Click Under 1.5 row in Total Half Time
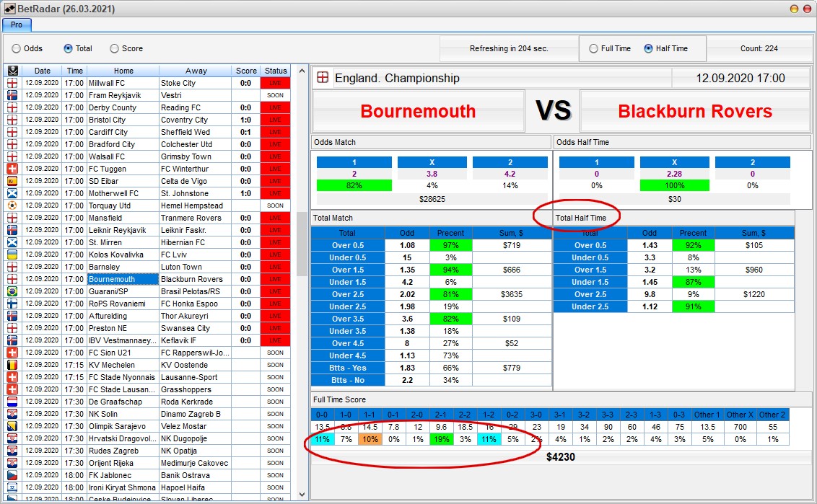Viewport: 817px width, 504px height. (673, 282)
